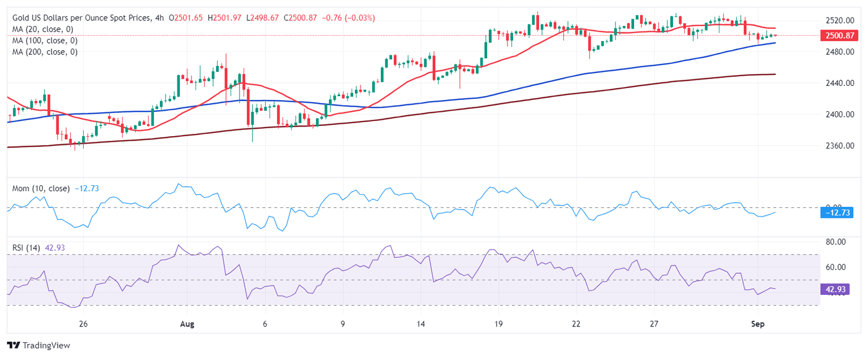Select the MA (200, close, 0) indicator legend

45,52
